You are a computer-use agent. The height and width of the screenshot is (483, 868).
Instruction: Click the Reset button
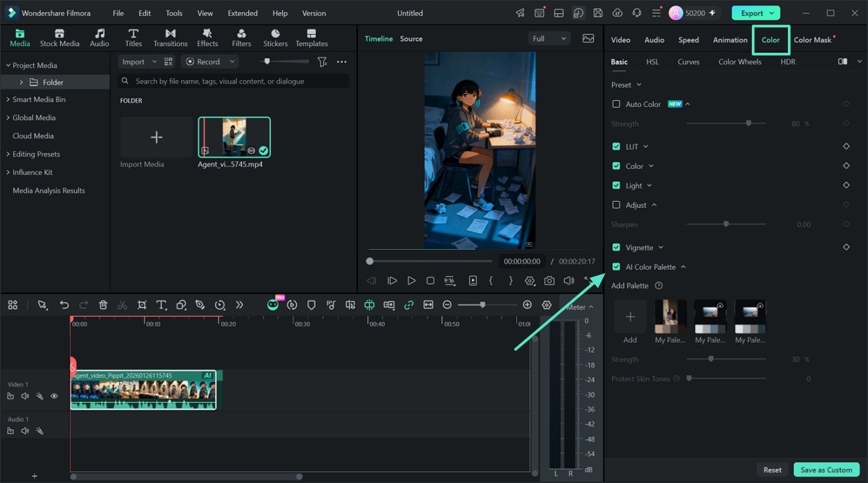773,470
